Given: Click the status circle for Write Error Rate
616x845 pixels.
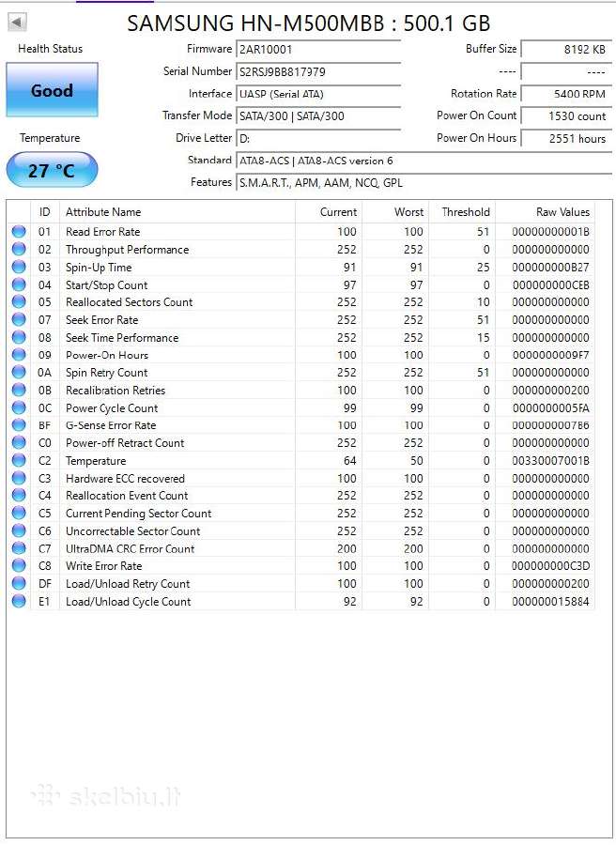Looking at the screenshot, I should 19,566.
